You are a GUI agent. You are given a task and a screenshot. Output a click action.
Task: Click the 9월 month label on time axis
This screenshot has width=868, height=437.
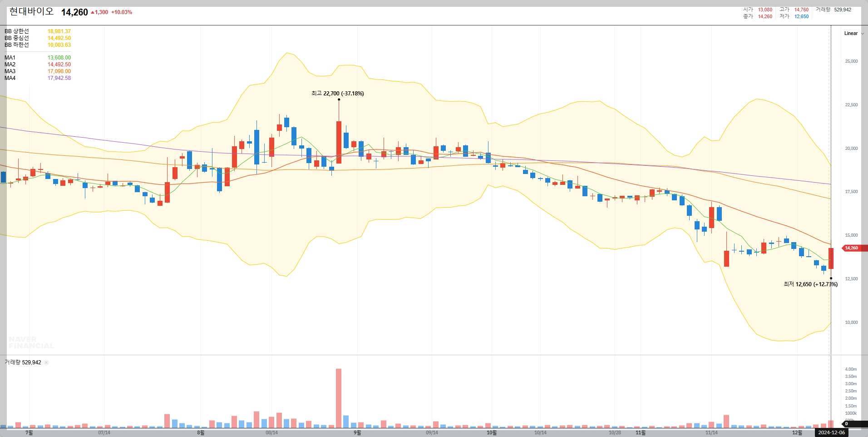click(x=357, y=432)
